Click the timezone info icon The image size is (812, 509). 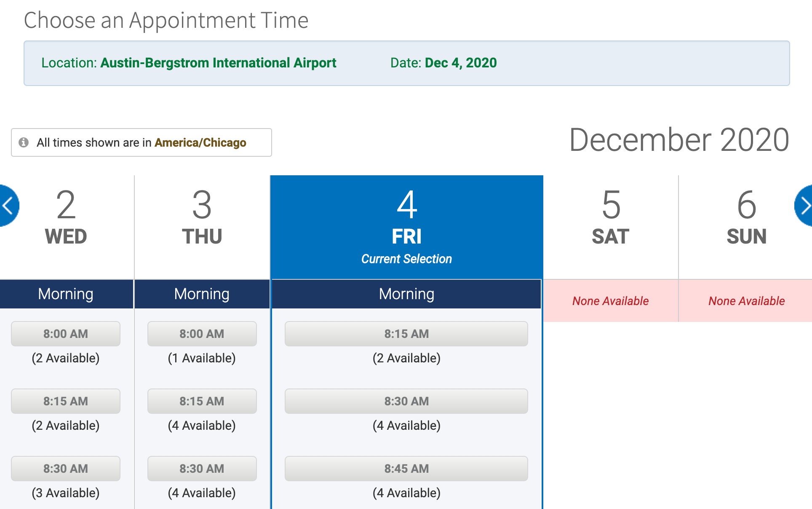(24, 142)
